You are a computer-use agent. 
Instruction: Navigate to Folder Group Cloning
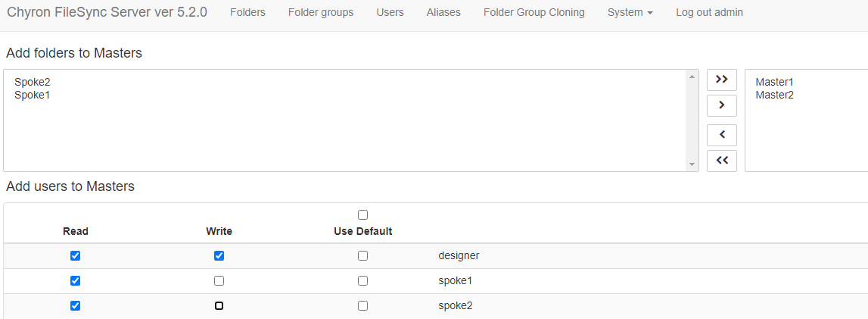coord(534,13)
